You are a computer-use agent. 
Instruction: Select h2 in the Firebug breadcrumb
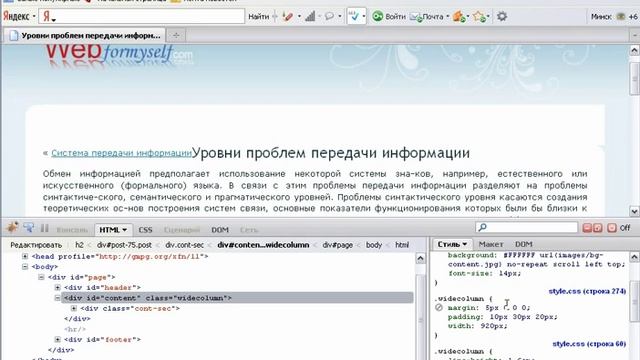click(x=79, y=245)
